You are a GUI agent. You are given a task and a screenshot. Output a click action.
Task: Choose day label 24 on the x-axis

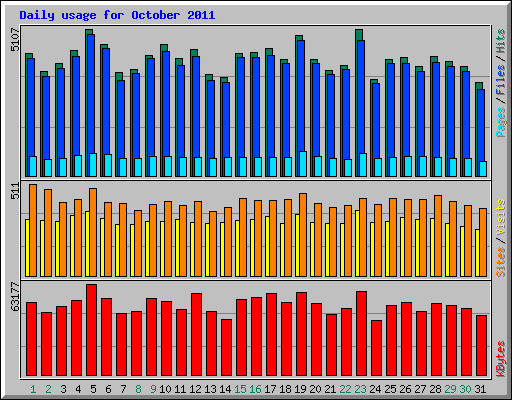click(375, 389)
